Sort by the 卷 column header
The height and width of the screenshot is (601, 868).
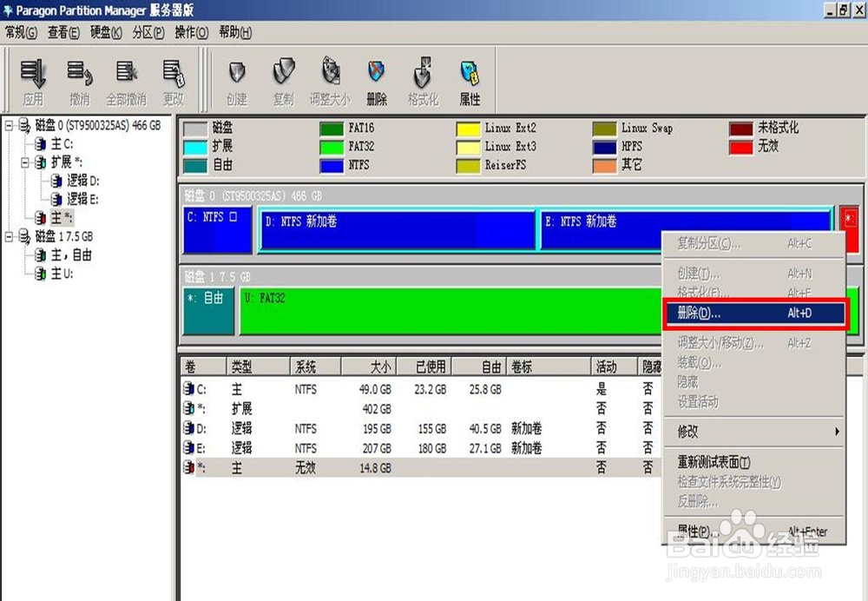click(x=204, y=367)
